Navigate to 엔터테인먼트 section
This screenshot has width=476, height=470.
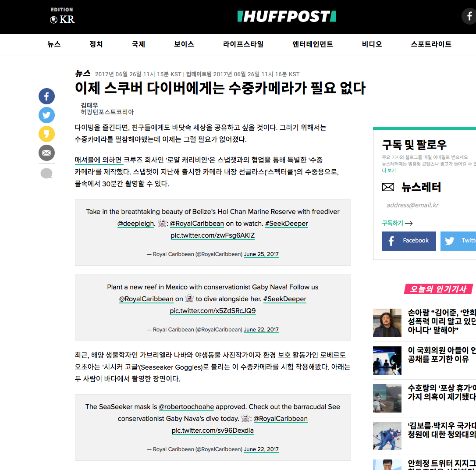pos(313,44)
